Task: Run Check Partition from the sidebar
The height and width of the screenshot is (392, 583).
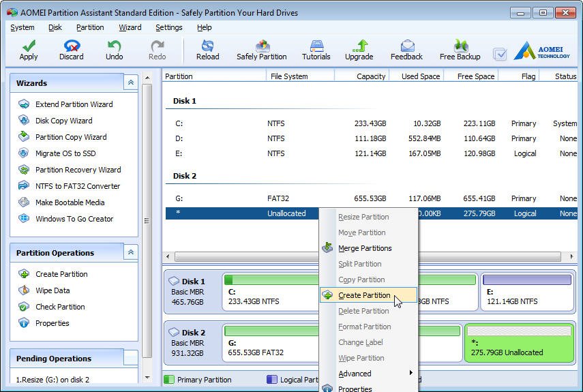Action: (52, 307)
